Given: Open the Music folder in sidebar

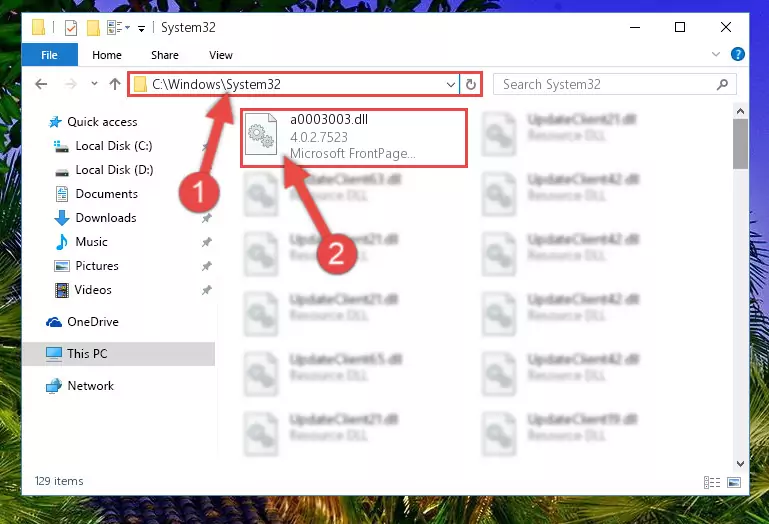Looking at the screenshot, I should point(91,242).
